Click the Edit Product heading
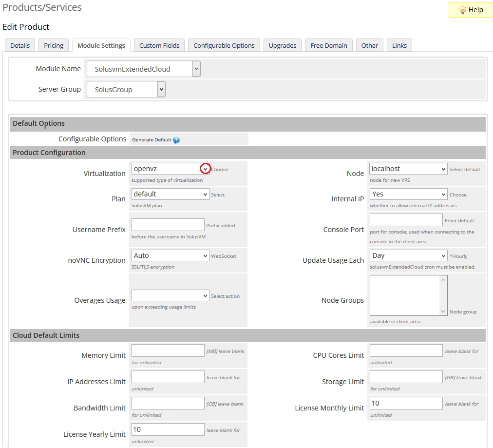Image resolution: width=493 pixels, height=448 pixels. click(26, 27)
